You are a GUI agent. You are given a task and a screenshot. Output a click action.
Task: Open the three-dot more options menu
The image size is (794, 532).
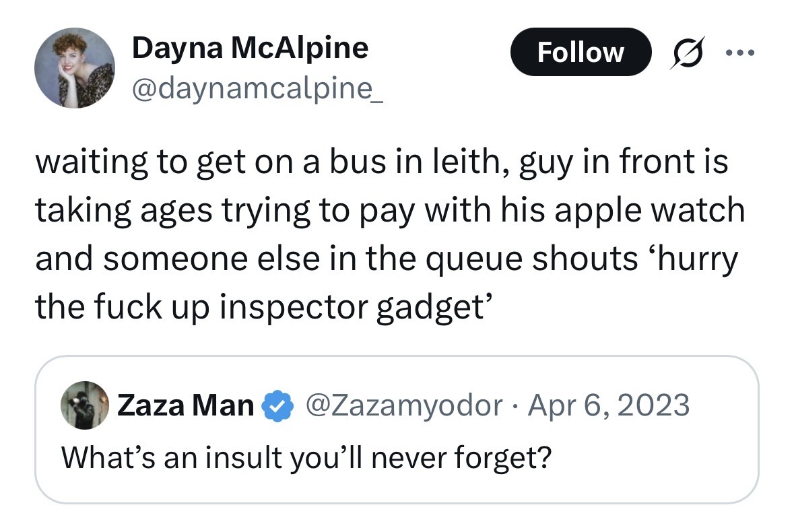click(739, 53)
